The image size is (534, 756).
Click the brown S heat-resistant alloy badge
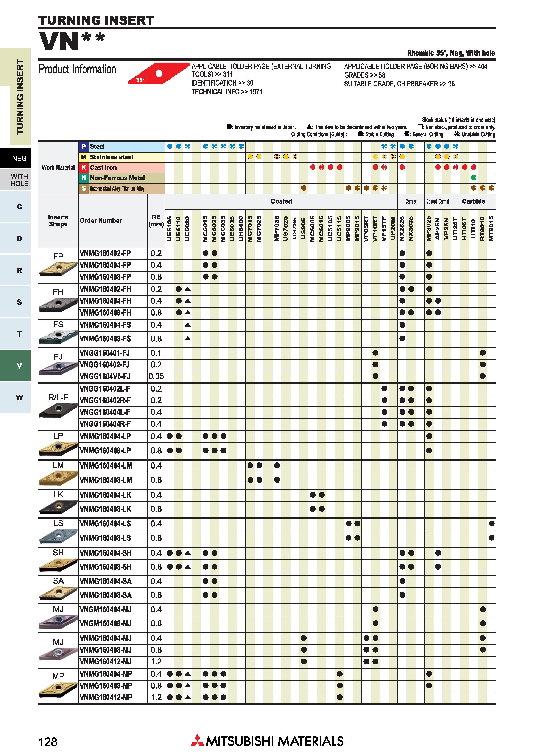pyautogui.click(x=84, y=188)
